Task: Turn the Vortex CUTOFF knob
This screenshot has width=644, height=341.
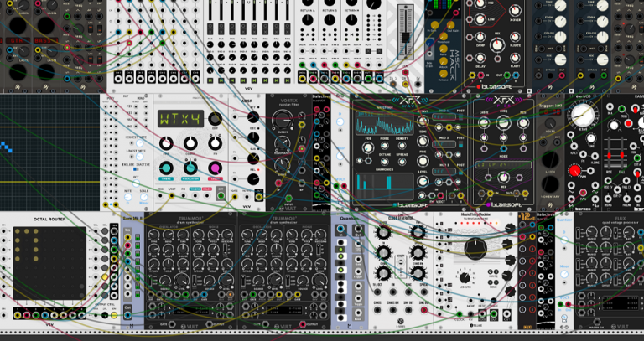Action: tap(282, 121)
